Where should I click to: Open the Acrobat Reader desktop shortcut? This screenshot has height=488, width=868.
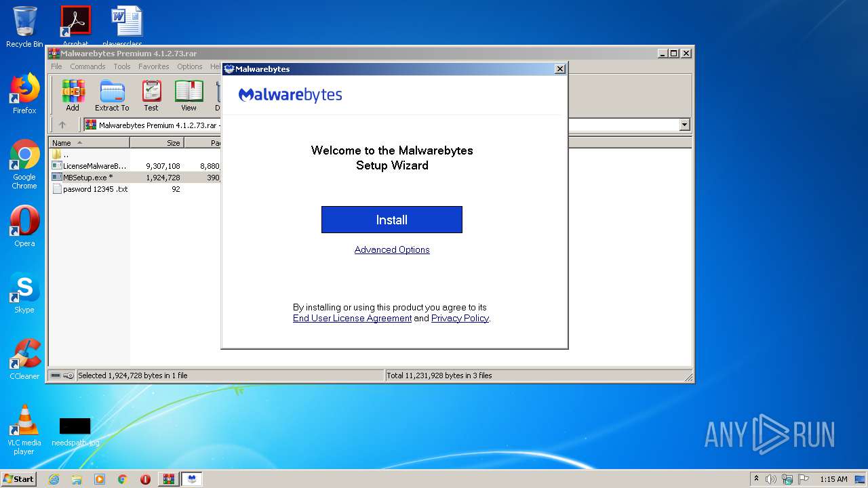point(75,26)
